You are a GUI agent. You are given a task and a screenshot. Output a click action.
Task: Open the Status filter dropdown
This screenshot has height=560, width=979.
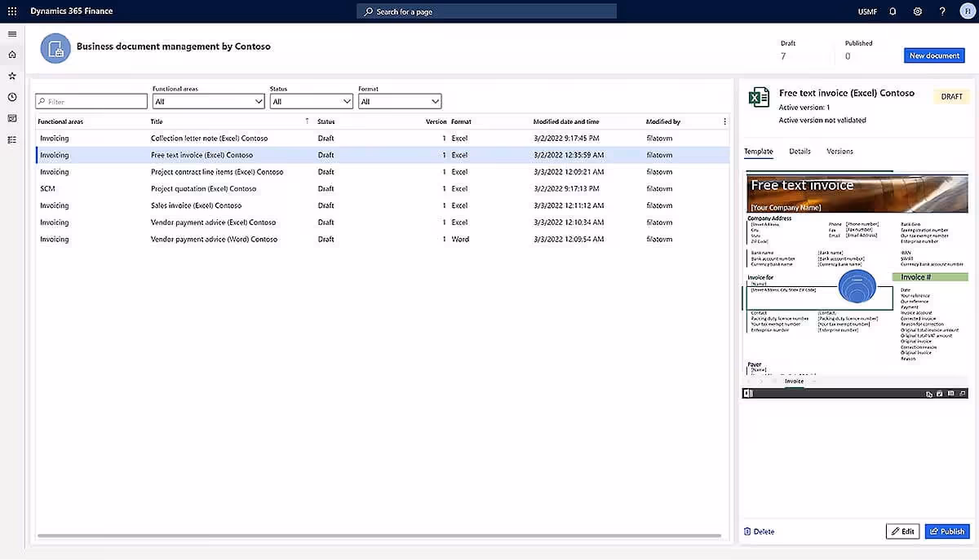click(311, 101)
